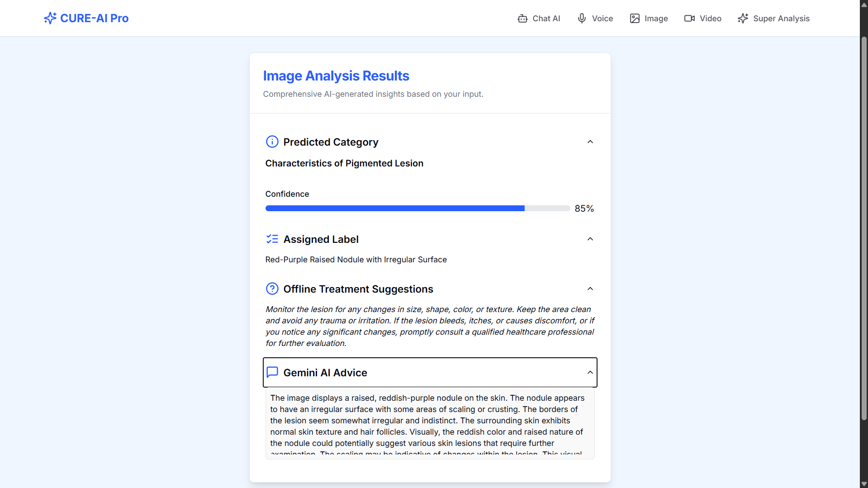Click the info icon beside Predicted Category
Viewport: 868px width, 488px height.
click(272, 142)
